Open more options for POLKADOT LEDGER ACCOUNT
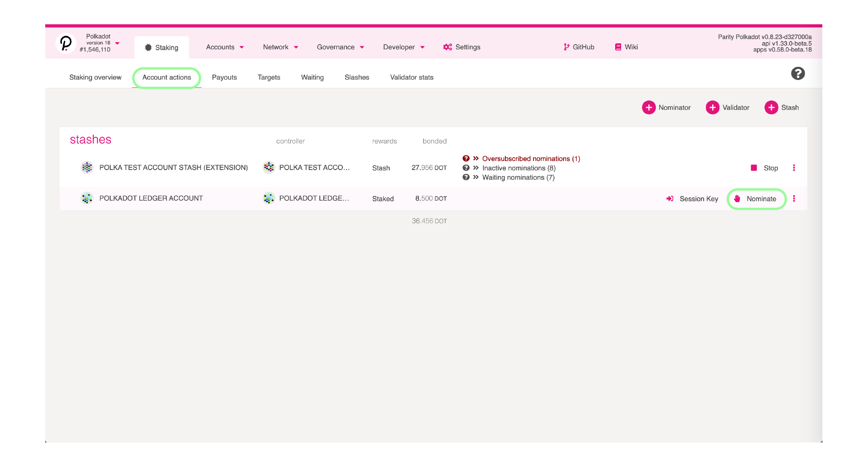 click(794, 198)
